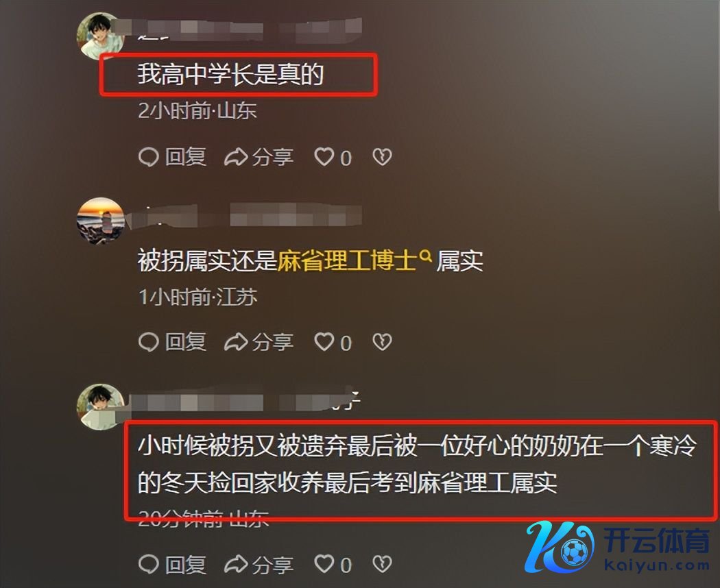Dislike the first comment with broken heart
Viewport: 720px width, 588px height.
(x=382, y=157)
